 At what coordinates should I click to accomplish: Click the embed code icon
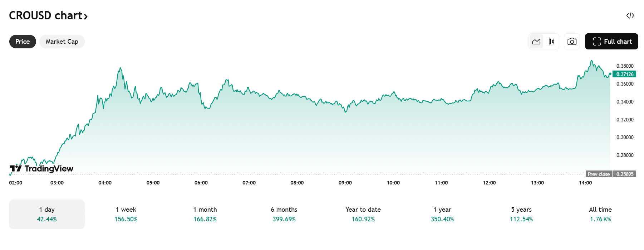[630, 15]
